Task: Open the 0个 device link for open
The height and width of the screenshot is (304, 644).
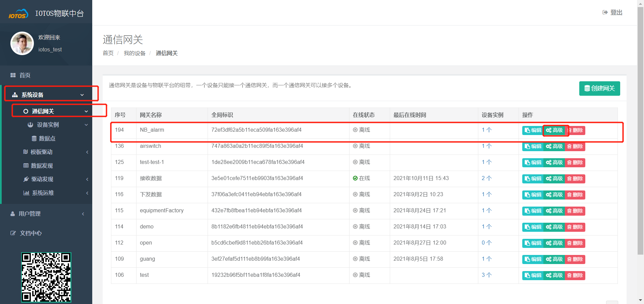Action: [x=486, y=243]
